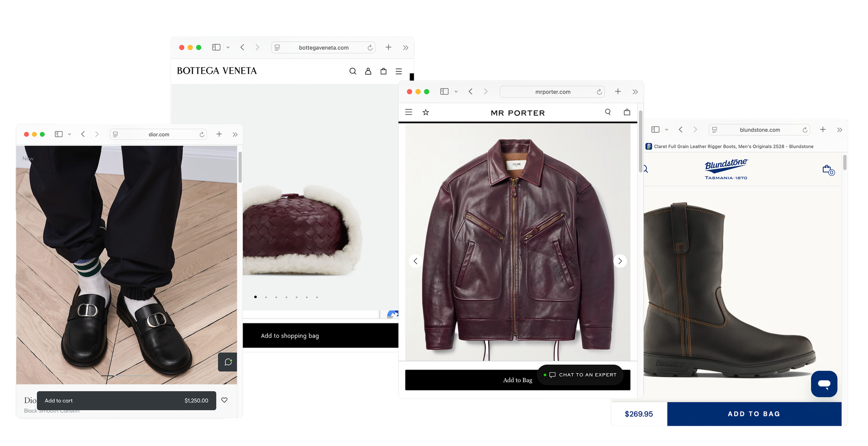Click Chat to an Expert button
The height and width of the screenshot is (446, 868).
pos(583,375)
